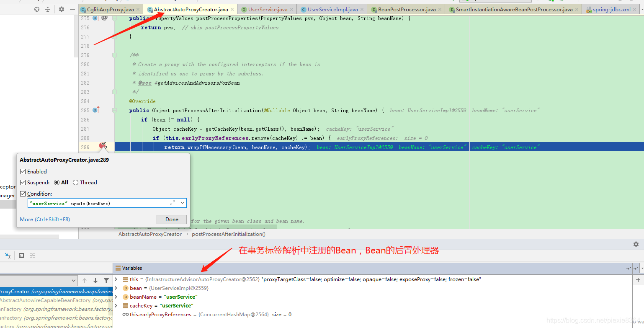
Task: Close the AbstractAutoProxyCreator.java tab
Action: point(233,10)
